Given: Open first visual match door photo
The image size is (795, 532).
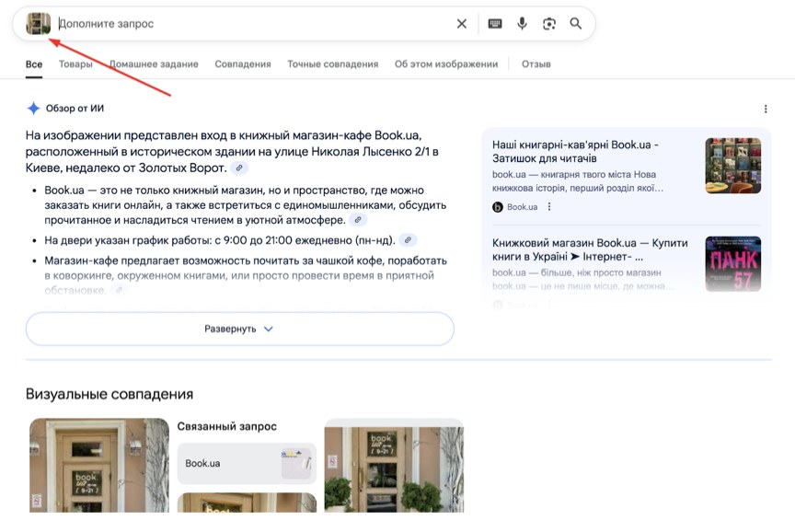Looking at the screenshot, I should pyautogui.click(x=99, y=465).
